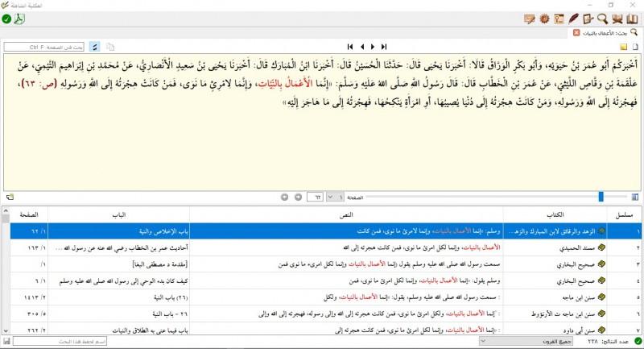Sort by the النص column header
The image size is (644, 349).
347,215
